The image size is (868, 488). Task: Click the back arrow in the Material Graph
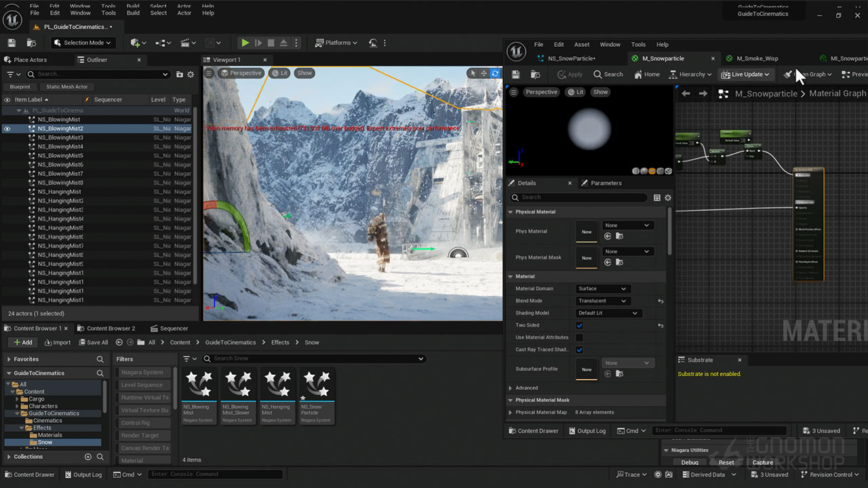click(x=686, y=94)
